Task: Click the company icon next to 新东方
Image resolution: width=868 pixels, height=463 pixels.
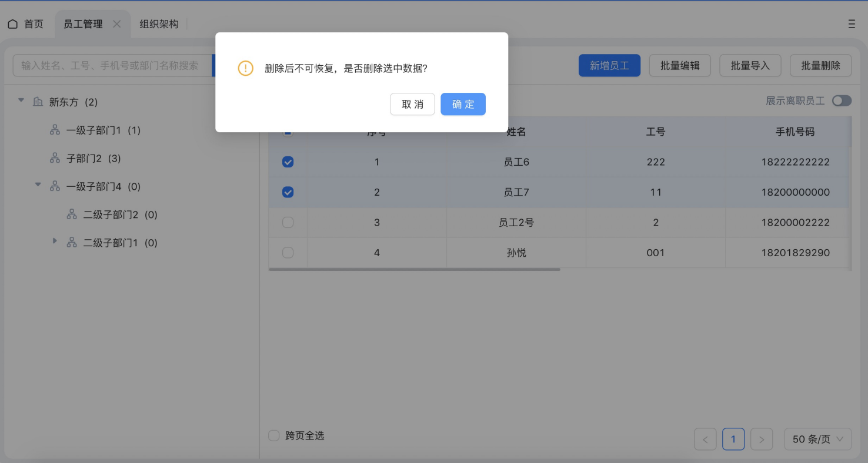Action: click(x=38, y=102)
